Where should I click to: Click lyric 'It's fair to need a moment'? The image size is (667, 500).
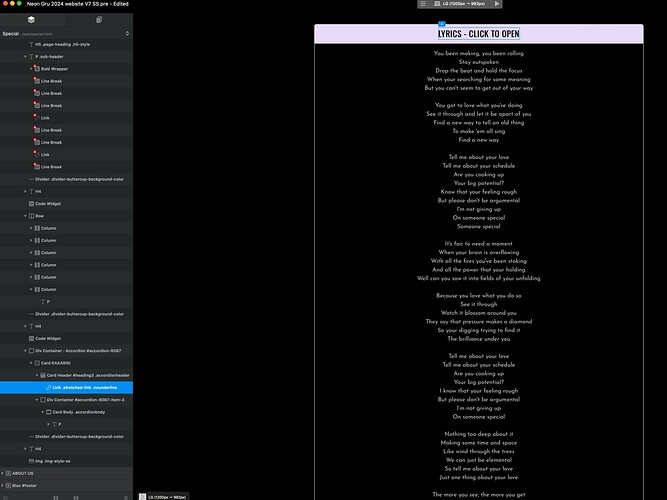coord(479,244)
